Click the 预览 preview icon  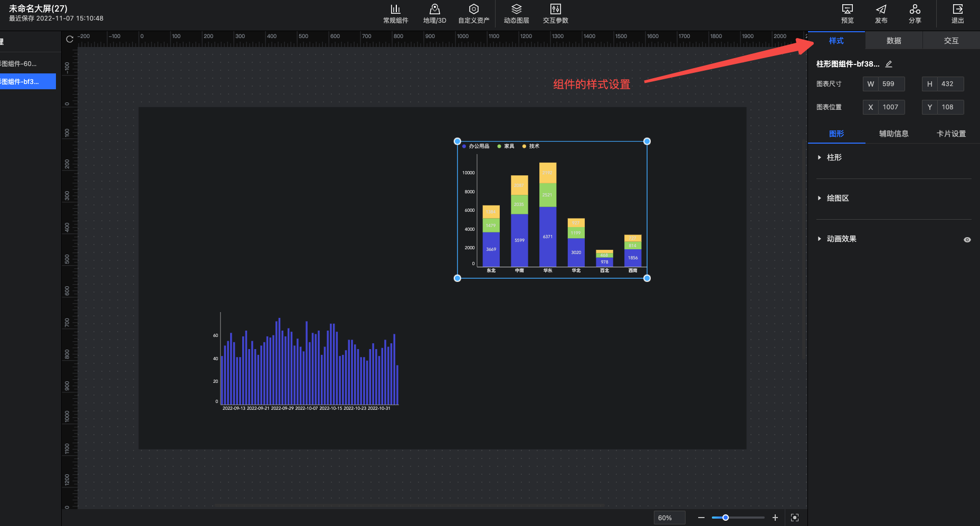(847, 14)
